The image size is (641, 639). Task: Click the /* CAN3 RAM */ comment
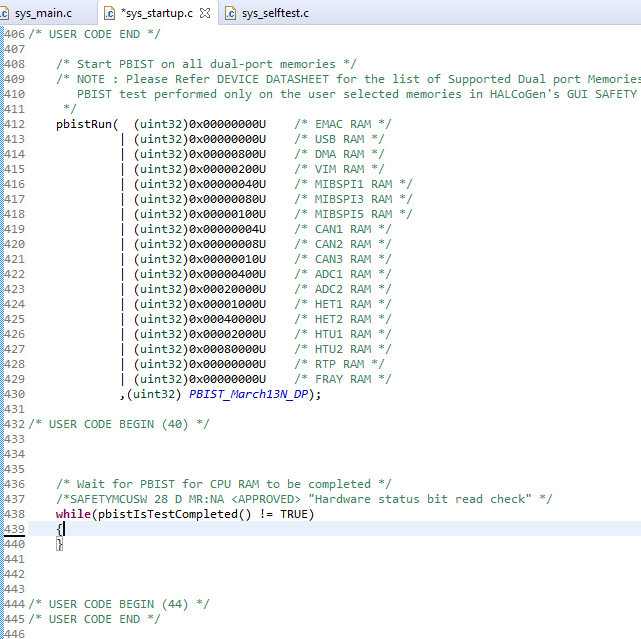point(343,259)
